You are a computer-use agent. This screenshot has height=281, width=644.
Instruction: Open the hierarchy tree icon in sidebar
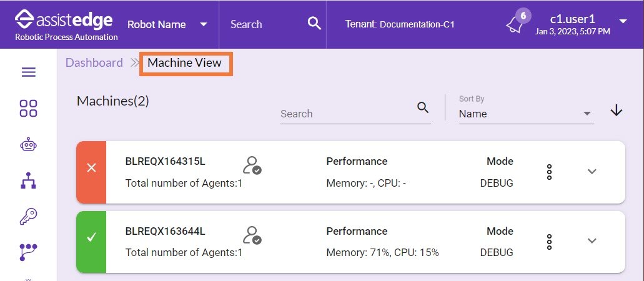[x=28, y=180]
